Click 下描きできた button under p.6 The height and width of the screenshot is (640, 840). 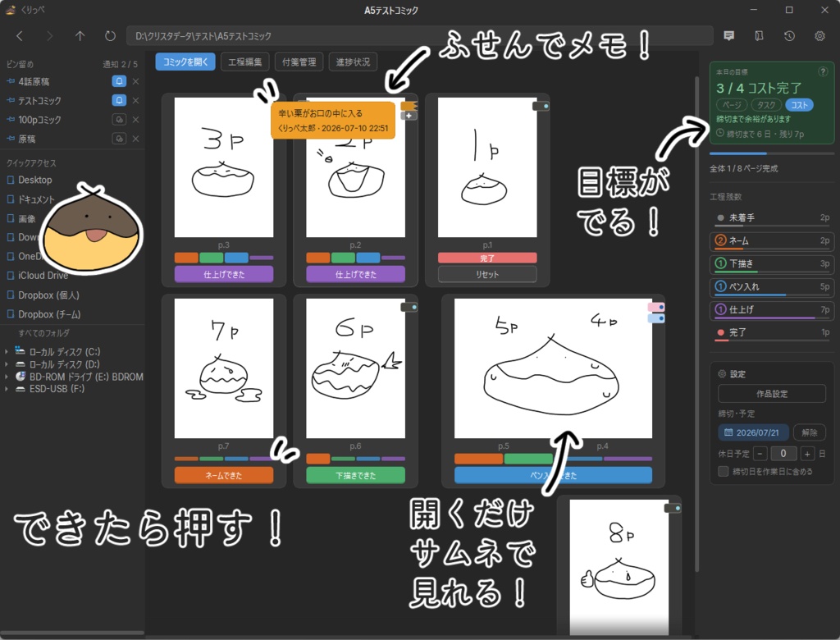point(356,475)
